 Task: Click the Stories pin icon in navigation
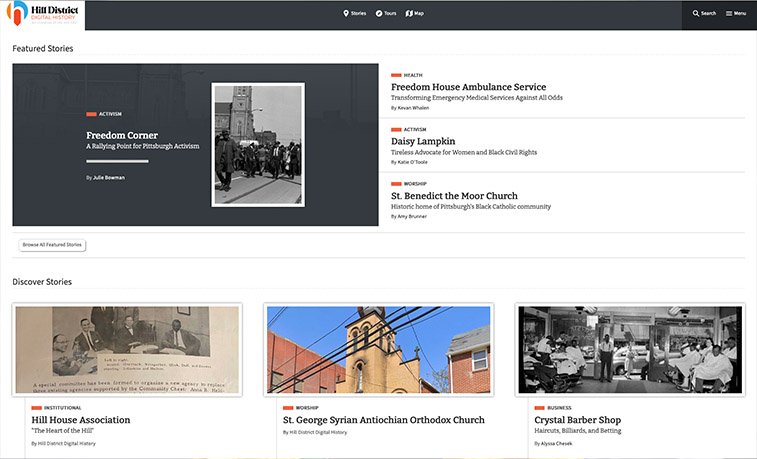(346, 14)
